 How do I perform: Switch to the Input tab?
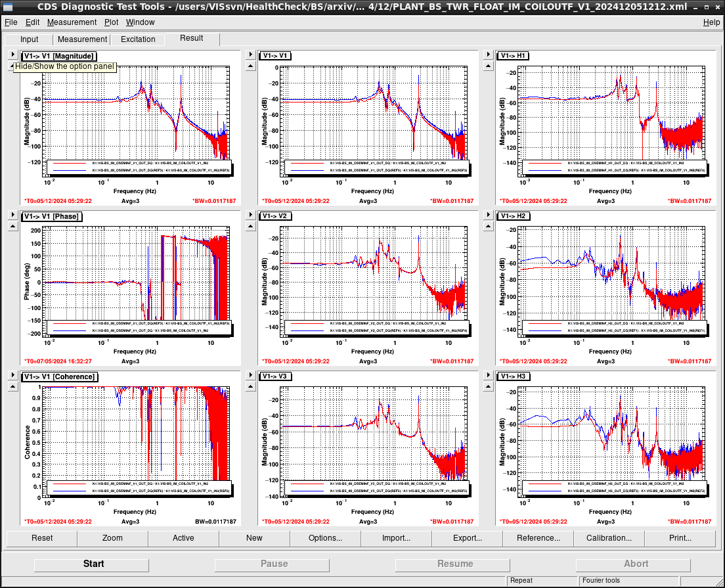pyautogui.click(x=29, y=39)
